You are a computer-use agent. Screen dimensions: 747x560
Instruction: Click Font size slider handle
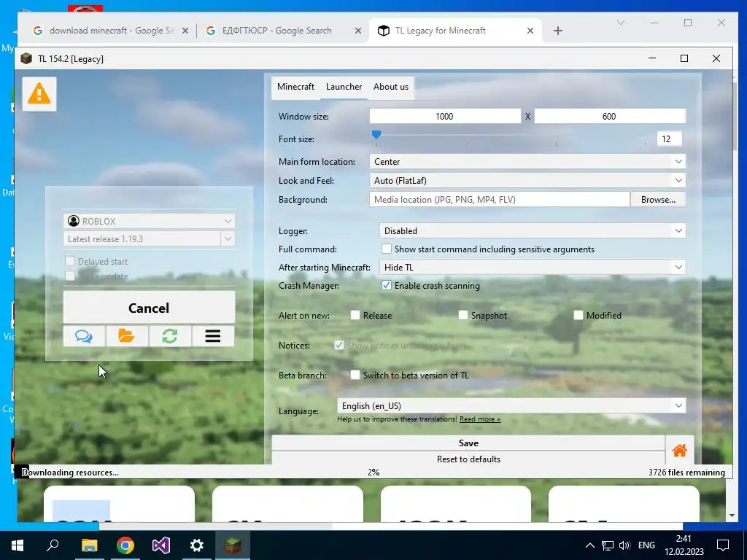point(376,135)
